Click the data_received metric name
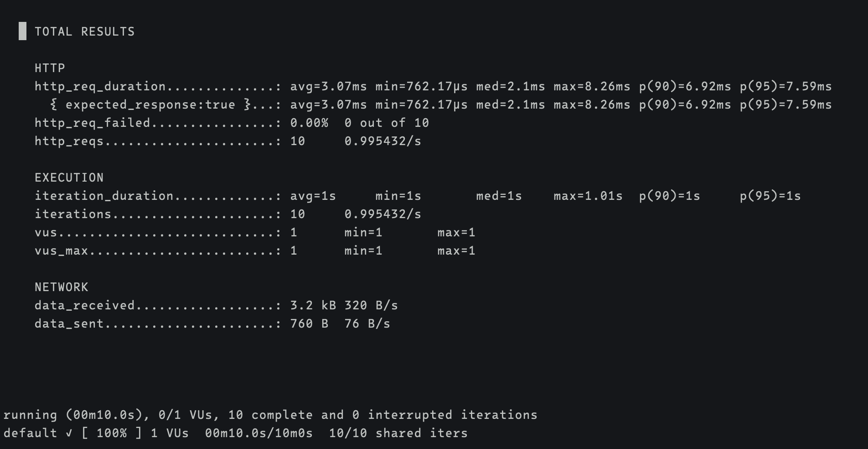 pos(84,305)
